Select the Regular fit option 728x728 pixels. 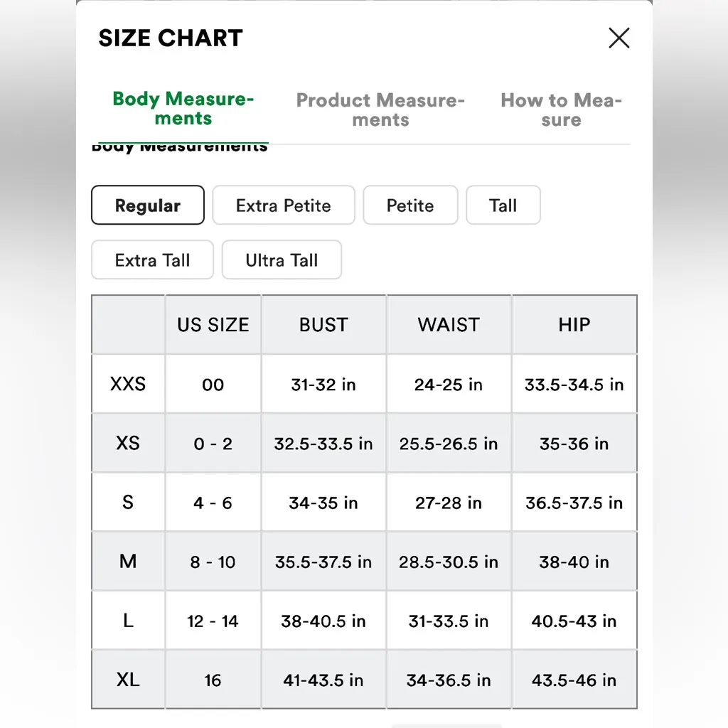[x=148, y=205]
